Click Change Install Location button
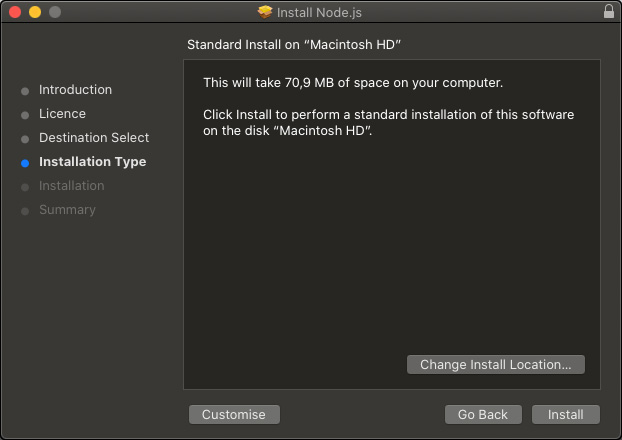The height and width of the screenshot is (440, 622). 496,365
